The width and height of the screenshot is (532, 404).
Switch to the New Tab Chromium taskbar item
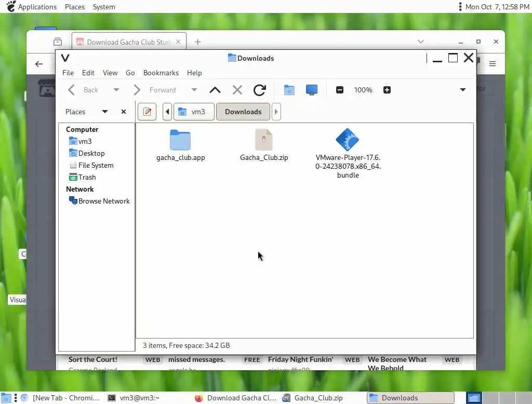[x=60, y=398]
